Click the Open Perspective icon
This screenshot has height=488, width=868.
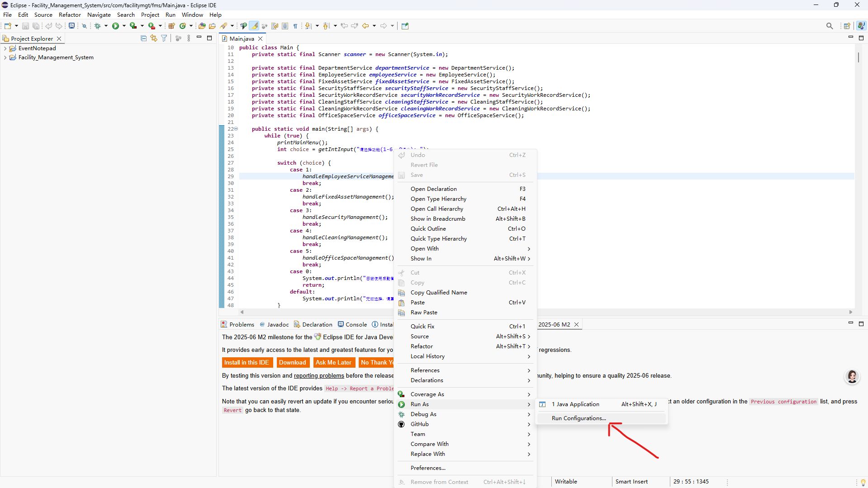coord(847,26)
